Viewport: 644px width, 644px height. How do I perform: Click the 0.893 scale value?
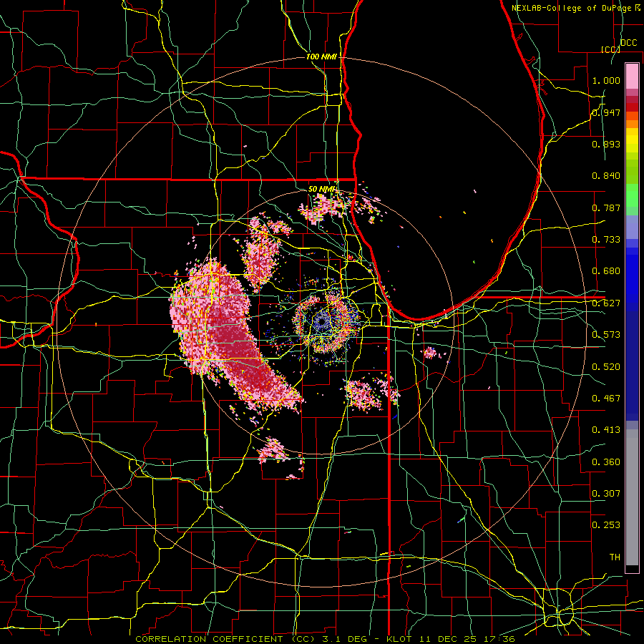click(x=606, y=144)
